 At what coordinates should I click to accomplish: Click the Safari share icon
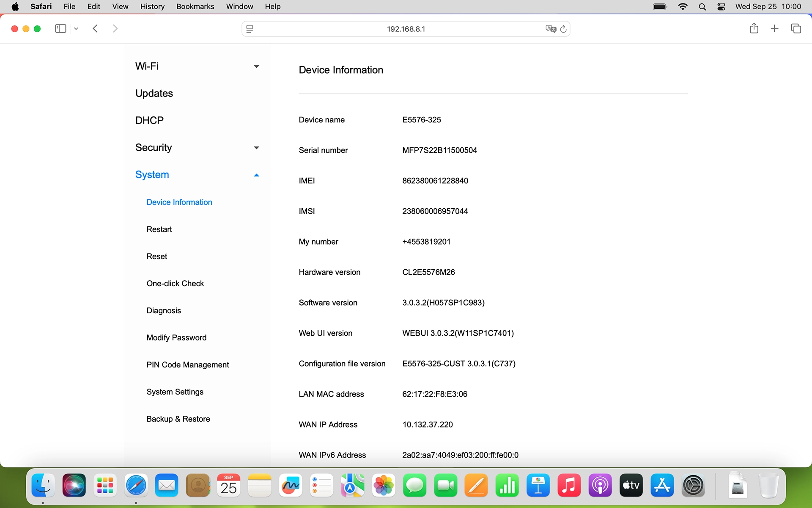coord(754,28)
